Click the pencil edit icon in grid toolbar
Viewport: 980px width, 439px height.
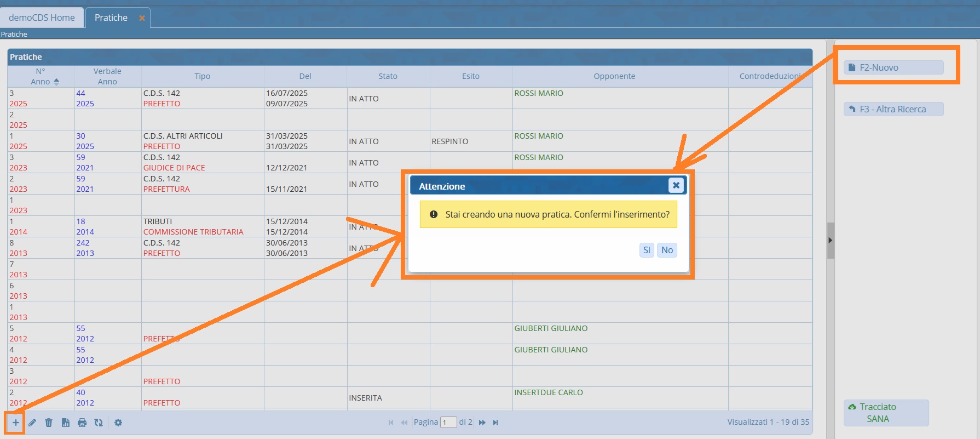(x=32, y=423)
